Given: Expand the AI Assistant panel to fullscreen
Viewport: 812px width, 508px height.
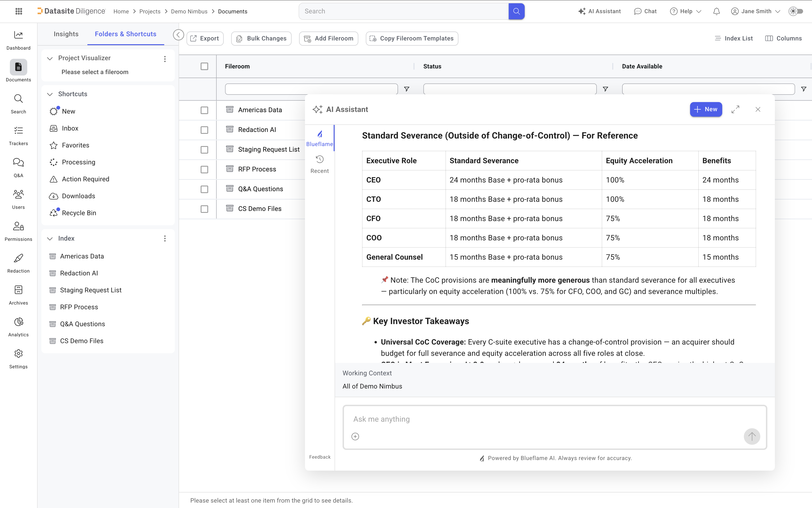Looking at the screenshot, I should (x=735, y=110).
